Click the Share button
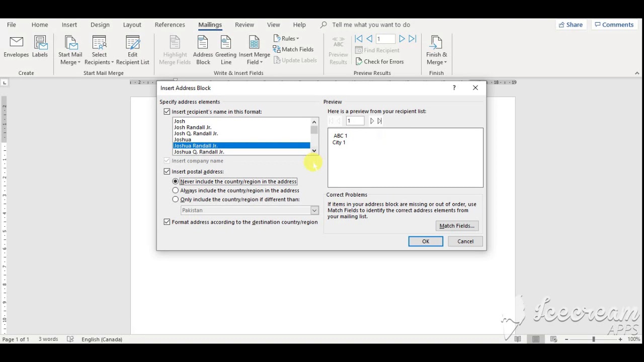The height and width of the screenshot is (362, 644). click(x=570, y=25)
